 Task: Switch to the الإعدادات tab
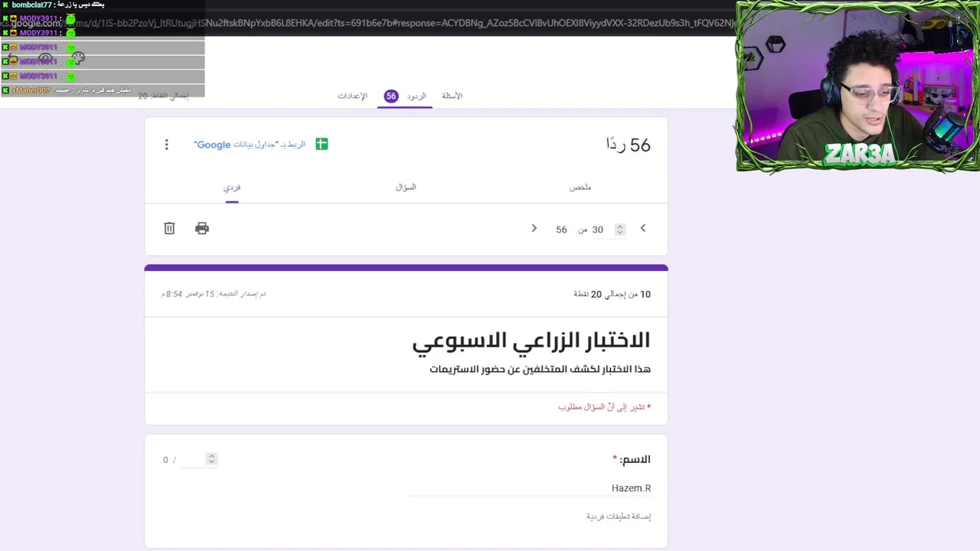353,96
